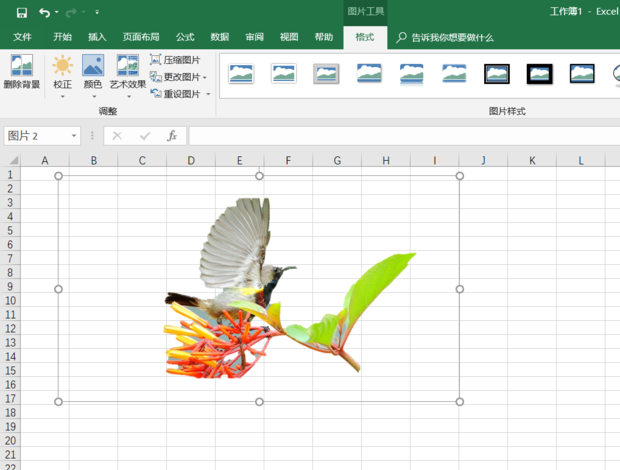The height and width of the screenshot is (470, 620).
Task: Open Artistic Effects (艺术效果)
Action: tap(127, 72)
